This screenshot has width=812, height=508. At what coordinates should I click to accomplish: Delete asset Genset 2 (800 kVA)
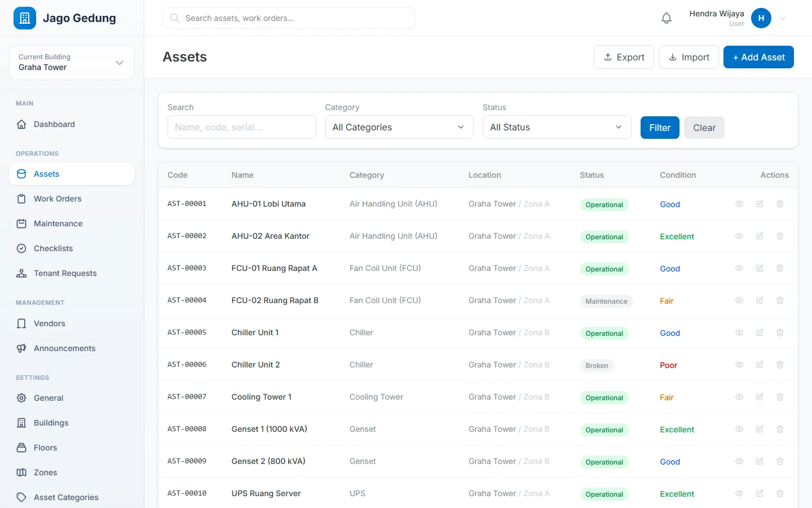pos(780,461)
